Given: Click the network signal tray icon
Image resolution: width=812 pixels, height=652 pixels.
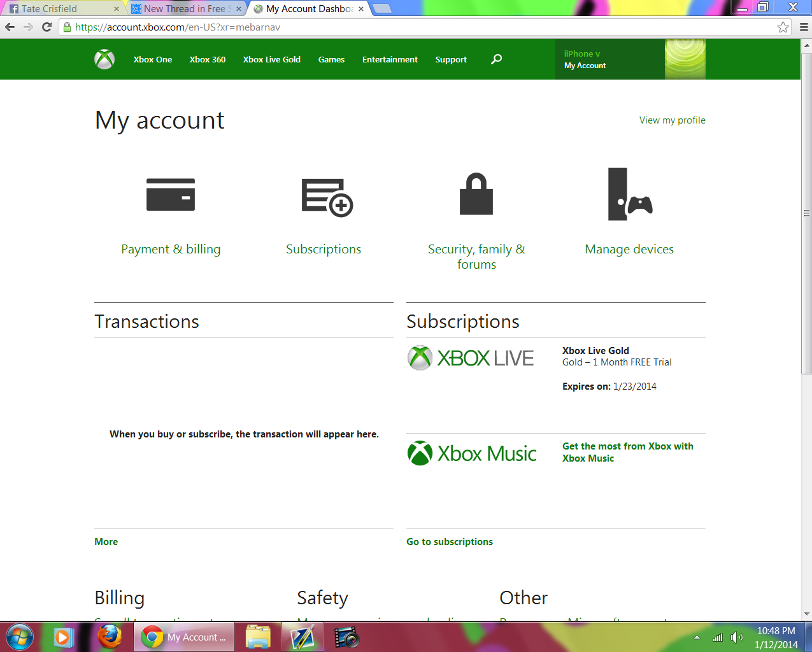Looking at the screenshot, I should pos(718,637).
